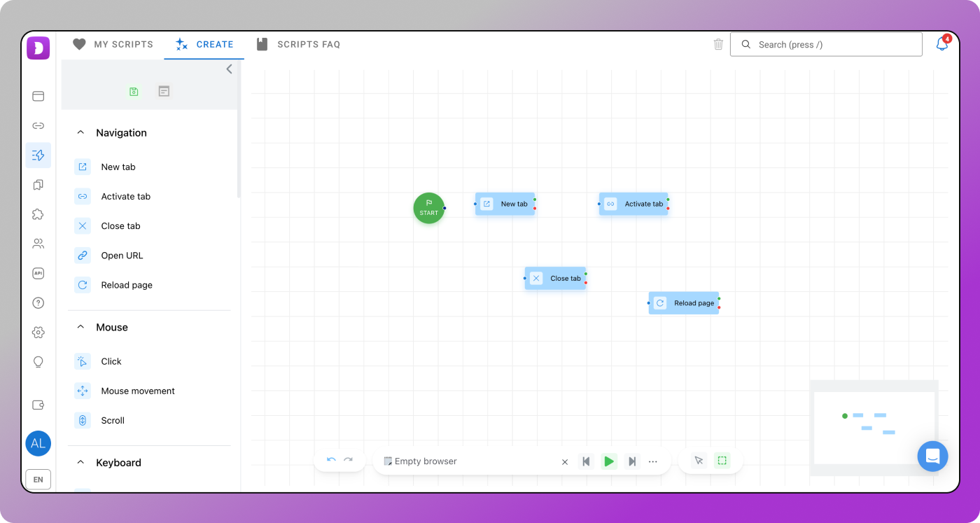
Task: Click the EN language switcher
Action: coord(38,480)
